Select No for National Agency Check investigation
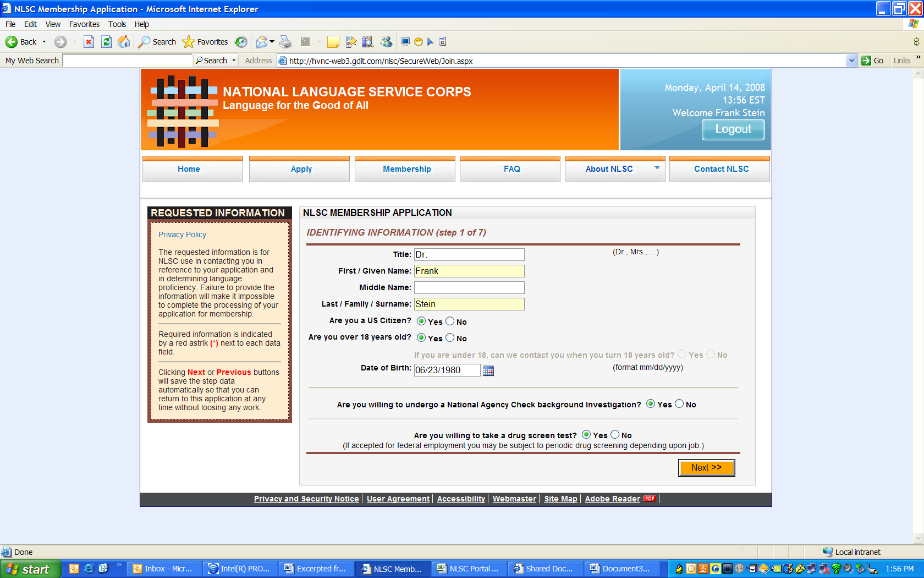The width and height of the screenshot is (924, 578). (679, 403)
